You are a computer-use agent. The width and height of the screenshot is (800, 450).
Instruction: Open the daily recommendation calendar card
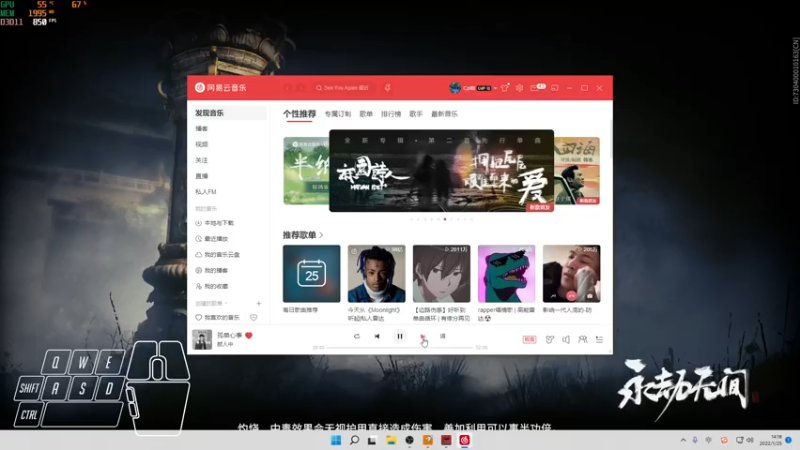pyautogui.click(x=311, y=273)
